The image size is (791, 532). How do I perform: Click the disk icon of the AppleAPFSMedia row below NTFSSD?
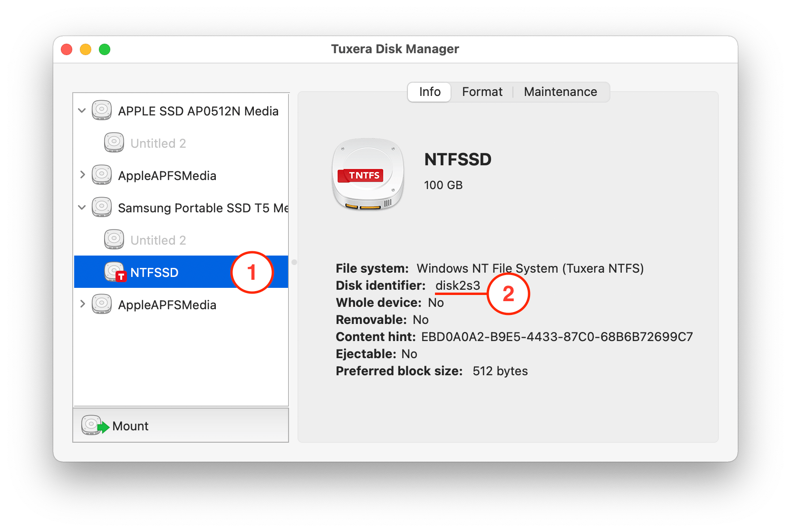coord(102,304)
